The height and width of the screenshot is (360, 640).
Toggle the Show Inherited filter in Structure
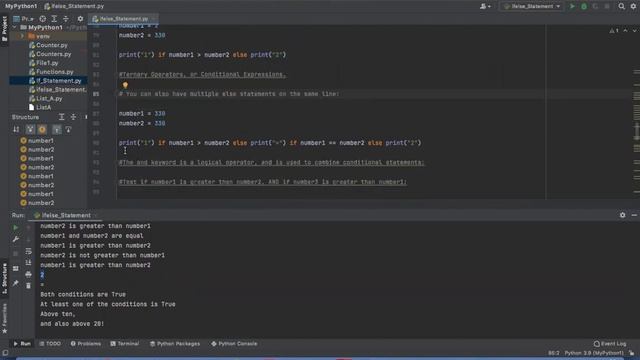coord(30,129)
